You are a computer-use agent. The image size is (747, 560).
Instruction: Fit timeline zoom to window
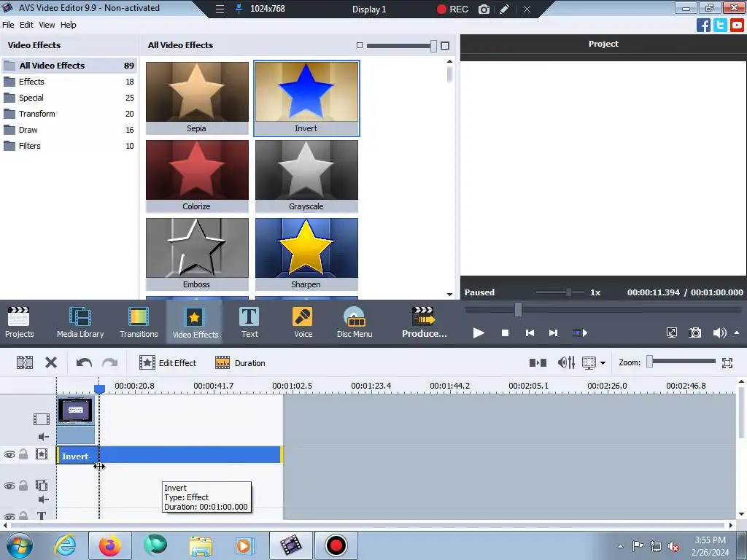point(727,363)
